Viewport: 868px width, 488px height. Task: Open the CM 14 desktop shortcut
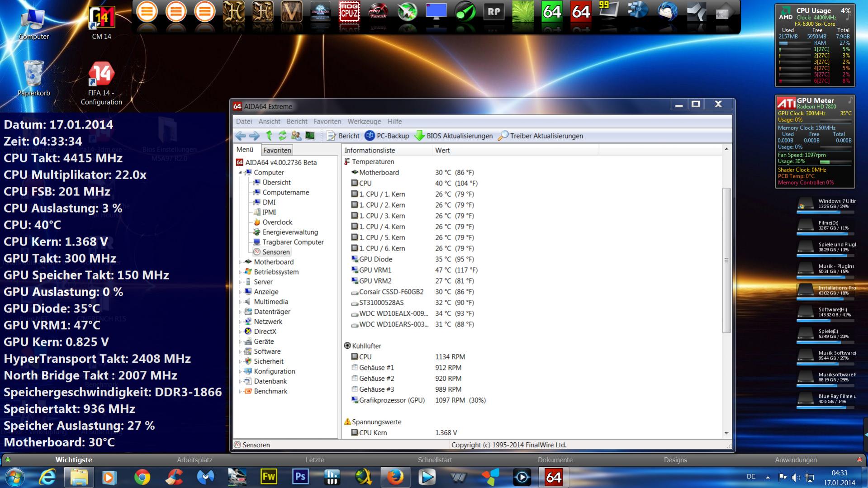[101, 23]
